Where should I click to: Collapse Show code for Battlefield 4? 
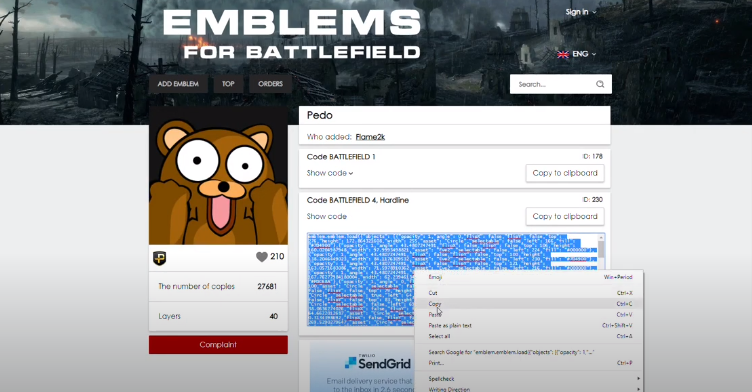(327, 216)
